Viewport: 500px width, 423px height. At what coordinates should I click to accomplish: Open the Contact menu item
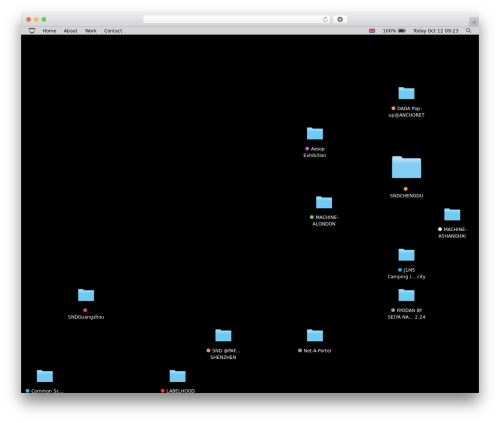point(113,31)
